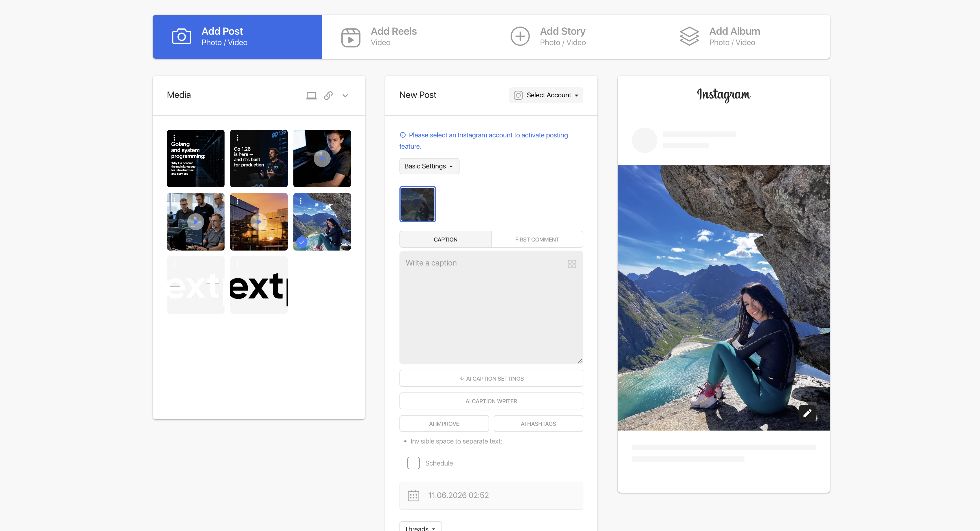The image size is (980, 531).
Task: Click the large preview mountain photo
Action: (x=724, y=298)
